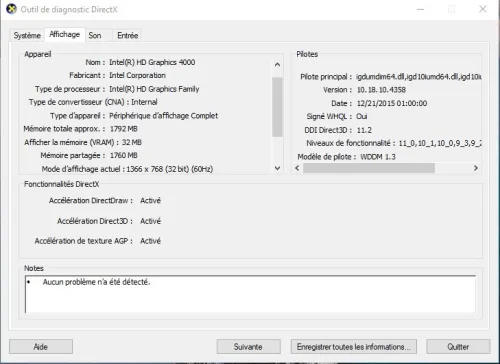Click the Aide button

[41, 347]
